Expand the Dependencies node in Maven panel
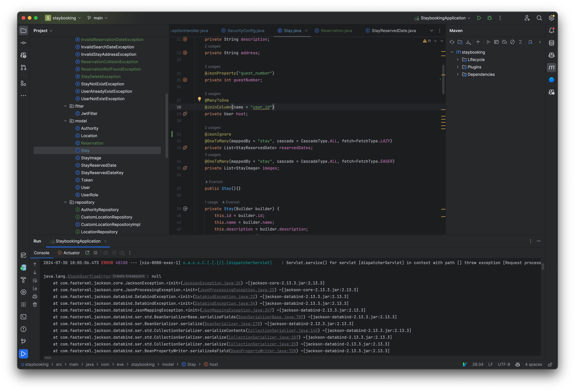Viewport: 575px width, 392px height. point(458,74)
